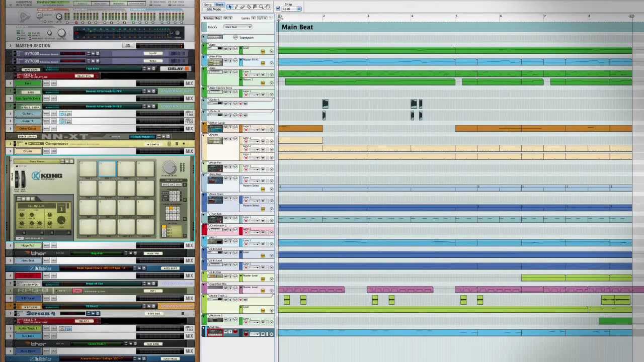Click the Kong pitch bend wheel
Viewport: 644px width, 362px height.
pyautogui.click(x=17, y=179)
